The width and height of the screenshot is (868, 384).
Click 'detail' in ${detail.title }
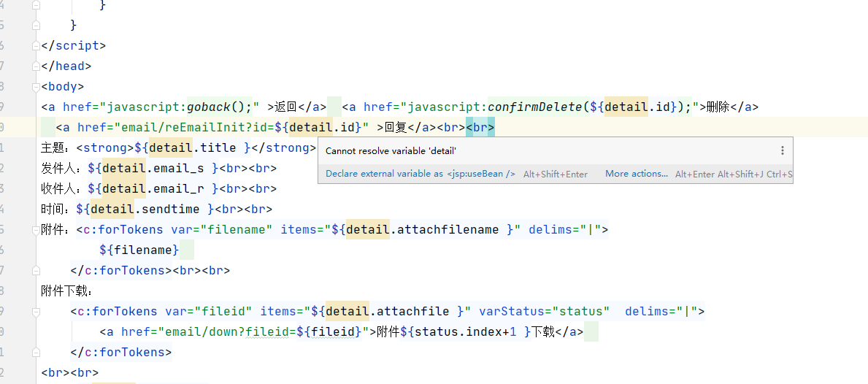pyautogui.click(x=171, y=148)
